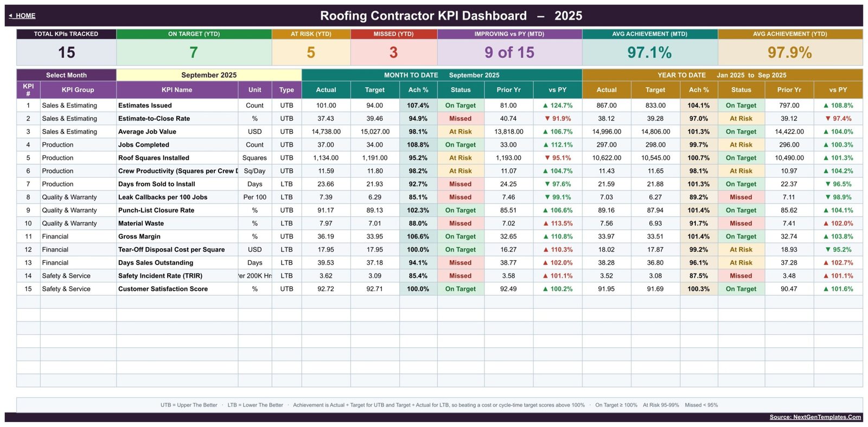Click the 'KPI Group' column header

coord(78,90)
